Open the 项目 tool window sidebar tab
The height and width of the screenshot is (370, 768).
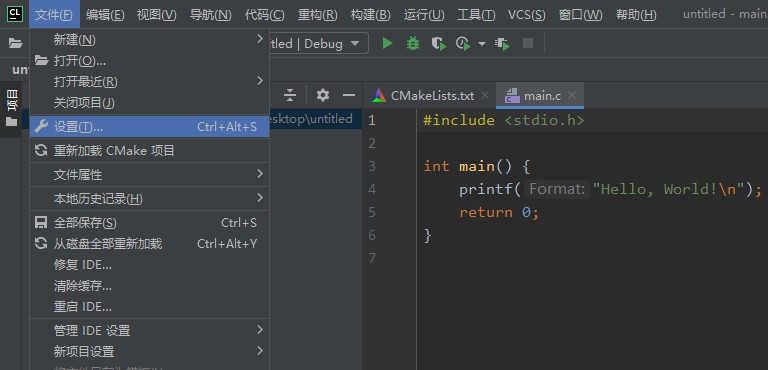(12, 108)
